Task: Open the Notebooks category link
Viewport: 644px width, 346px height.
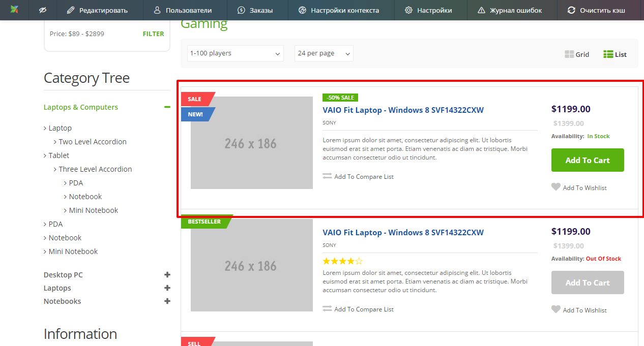Action: [63, 301]
